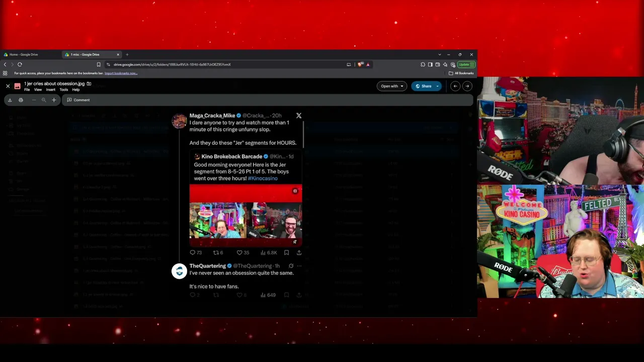
Task: Open All Bookmarks folder
Action: point(461,73)
